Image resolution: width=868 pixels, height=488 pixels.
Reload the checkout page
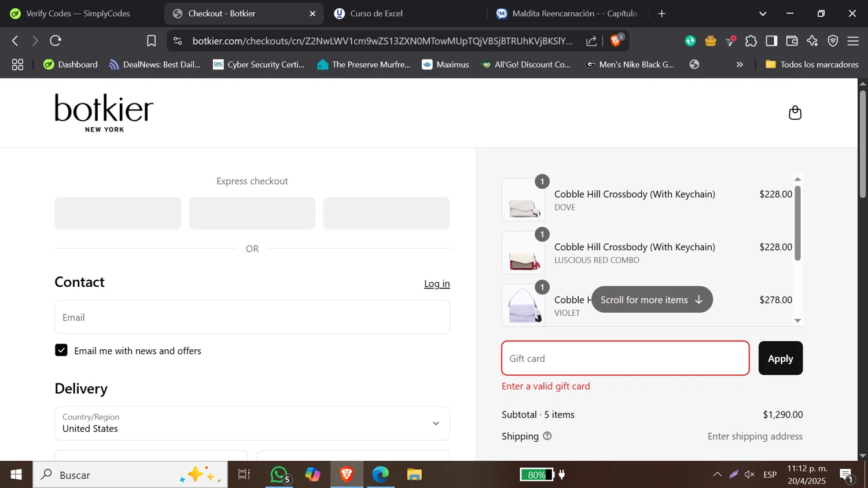[x=56, y=41]
